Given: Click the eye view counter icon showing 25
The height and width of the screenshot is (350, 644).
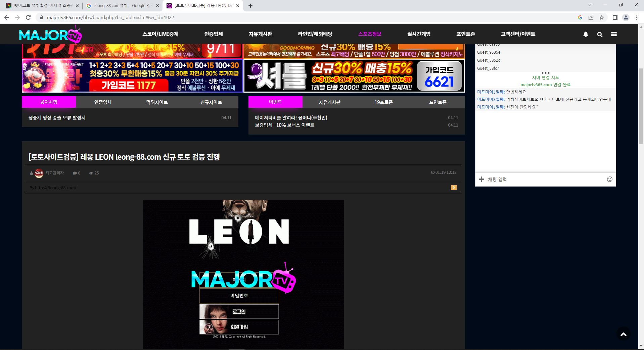Looking at the screenshot, I should pos(94,173).
